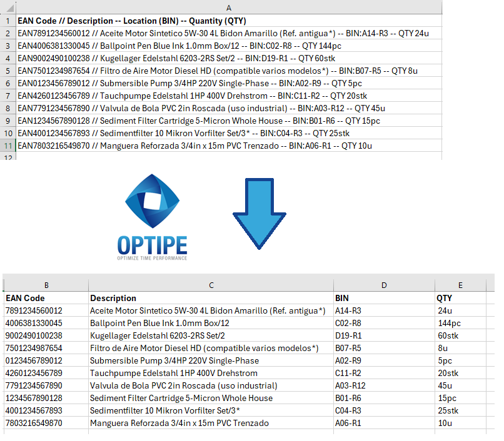
Task: Click EAN cell 7501234987654 in column B
Action: (x=46, y=348)
